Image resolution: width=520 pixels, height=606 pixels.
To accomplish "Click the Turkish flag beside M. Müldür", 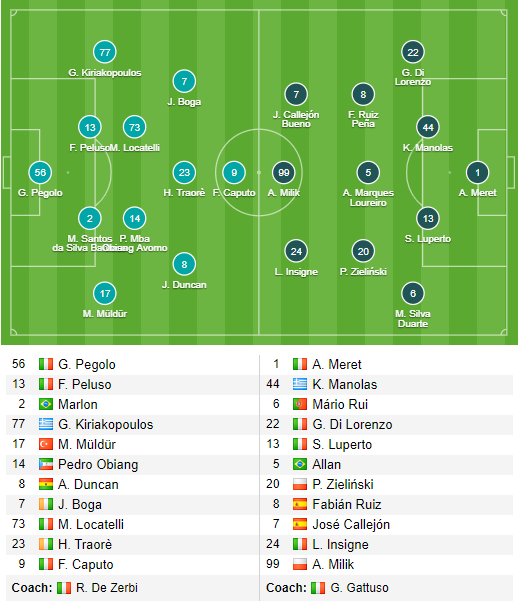I will pyautogui.click(x=46, y=444).
